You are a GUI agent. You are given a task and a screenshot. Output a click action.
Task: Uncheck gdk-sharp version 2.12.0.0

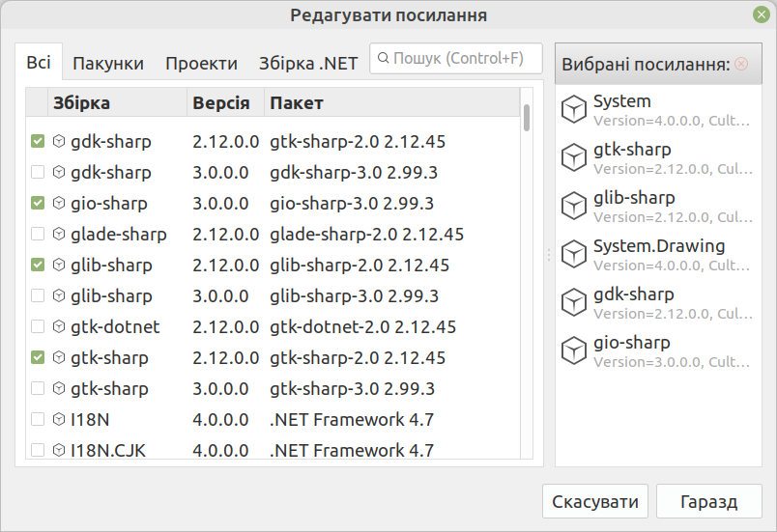pyautogui.click(x=38, y=142)
